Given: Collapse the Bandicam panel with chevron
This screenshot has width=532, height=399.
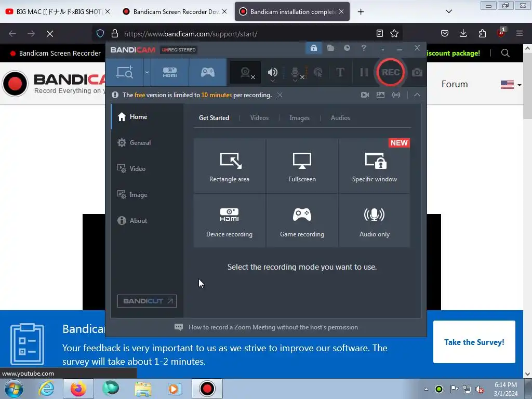Looking at the screenshot, I should pyautogui.click(x=417, y=95).
